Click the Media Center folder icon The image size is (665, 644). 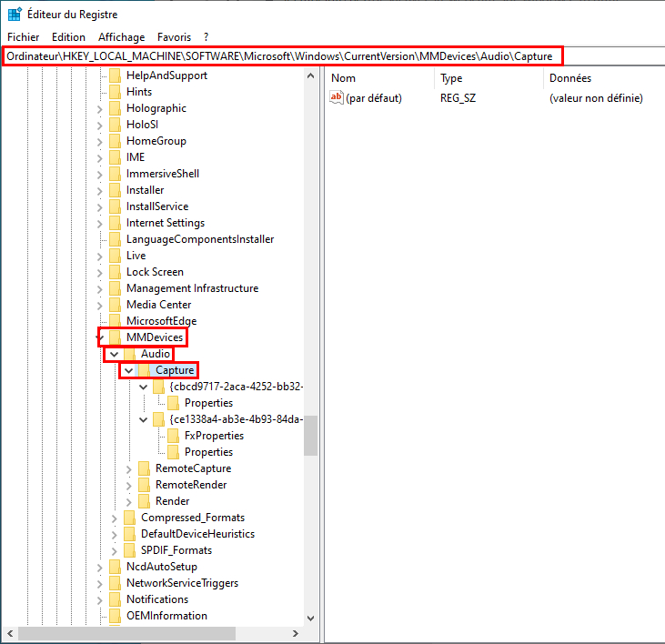click(x=115, y=305)
